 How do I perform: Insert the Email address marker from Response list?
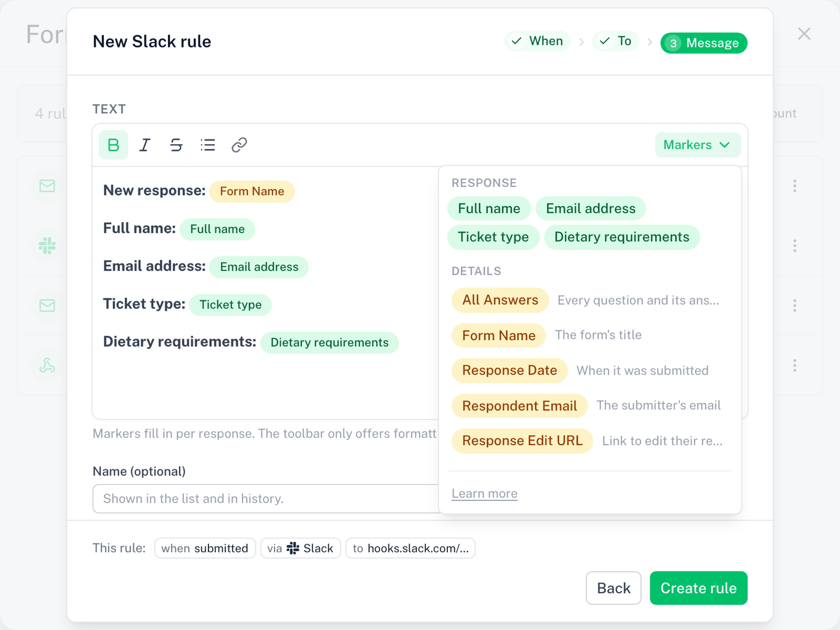(591, 208)
